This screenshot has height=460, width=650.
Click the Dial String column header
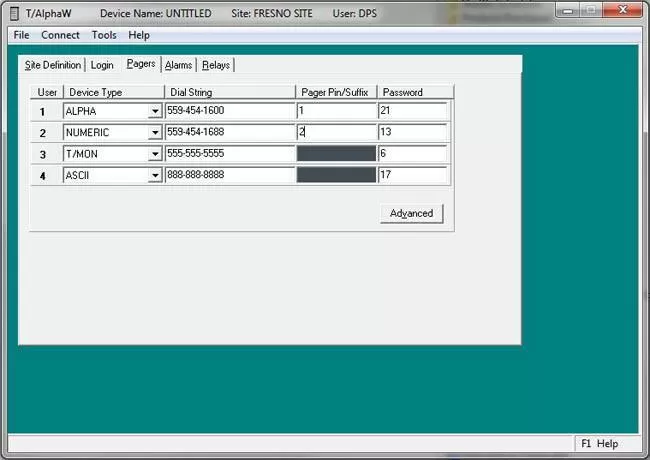tap(230, 92)
